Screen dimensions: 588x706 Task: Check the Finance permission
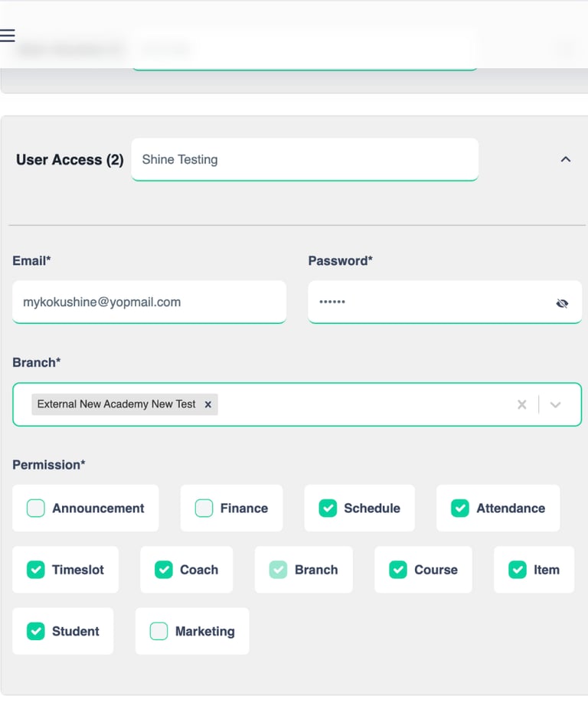click(204, 508)
